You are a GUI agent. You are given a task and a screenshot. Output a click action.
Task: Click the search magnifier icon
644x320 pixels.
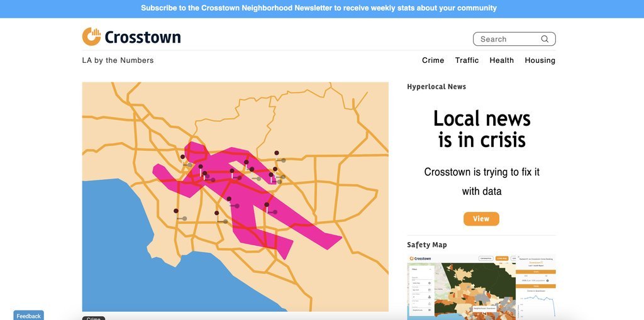[x=545, y=39]
